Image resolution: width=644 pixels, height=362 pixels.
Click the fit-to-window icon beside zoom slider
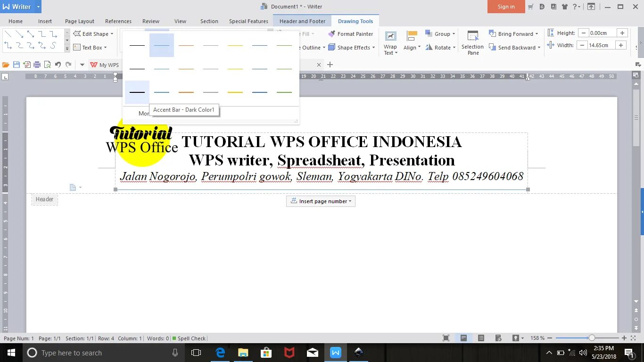click(633, 338)
